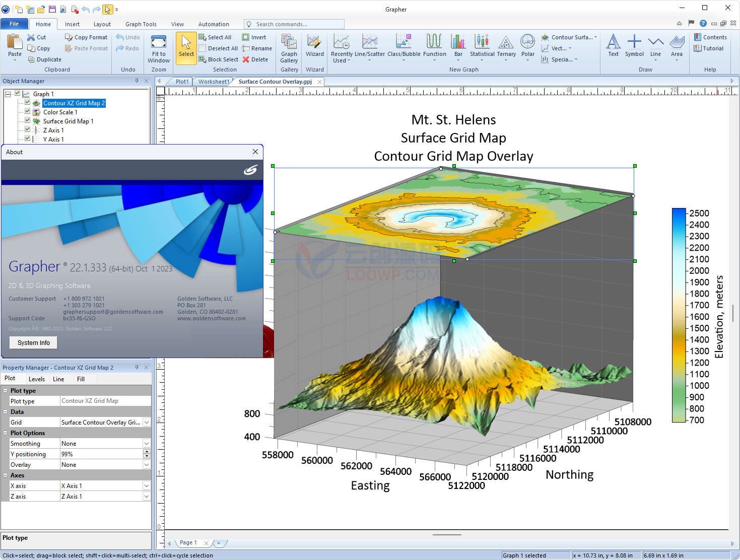Click the Y positioning value field
Viewport: 740px width, 560px height.
click(x=101, y=454)
